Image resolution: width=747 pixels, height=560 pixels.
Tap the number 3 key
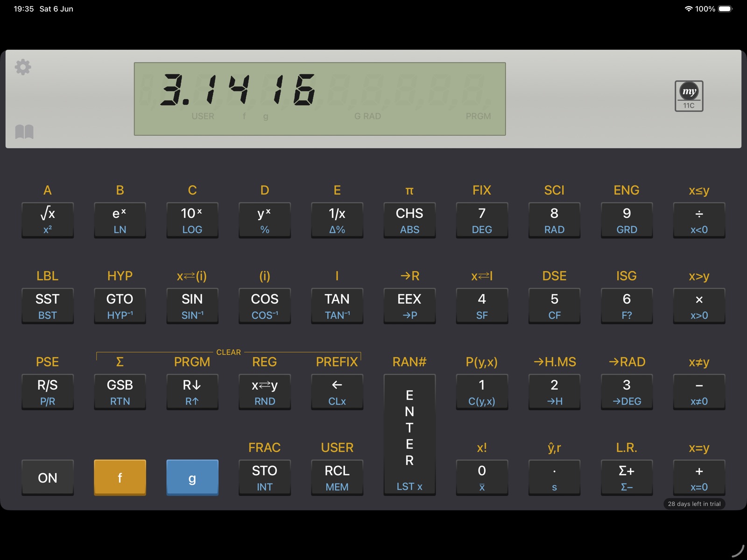(627, 392)
